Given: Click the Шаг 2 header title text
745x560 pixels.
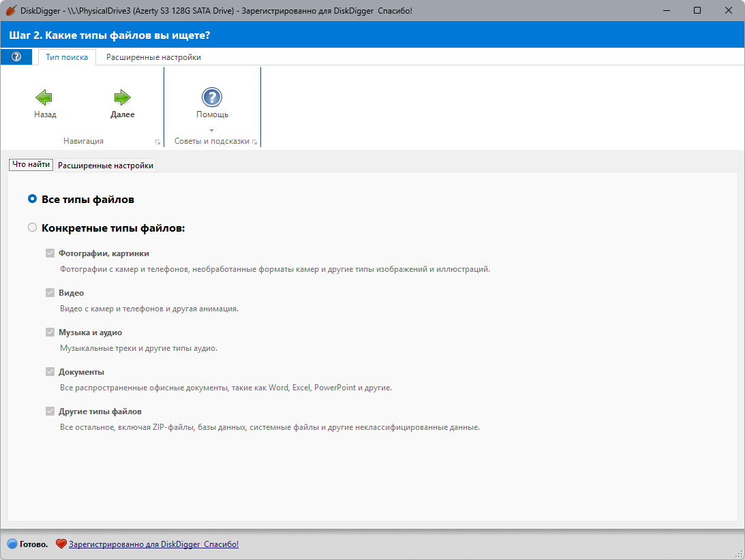Looking at the screenshot, I should click(x=109, y=35).
